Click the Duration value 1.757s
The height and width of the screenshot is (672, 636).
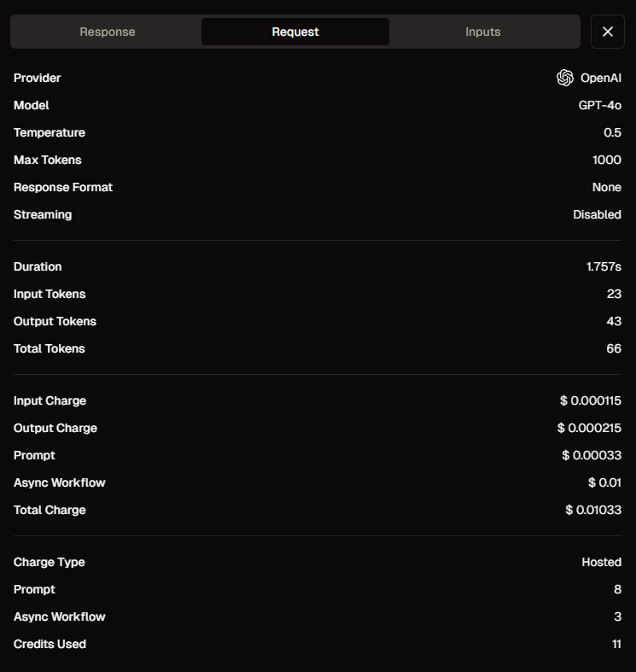pyautogui.click(x=604, y=266)
